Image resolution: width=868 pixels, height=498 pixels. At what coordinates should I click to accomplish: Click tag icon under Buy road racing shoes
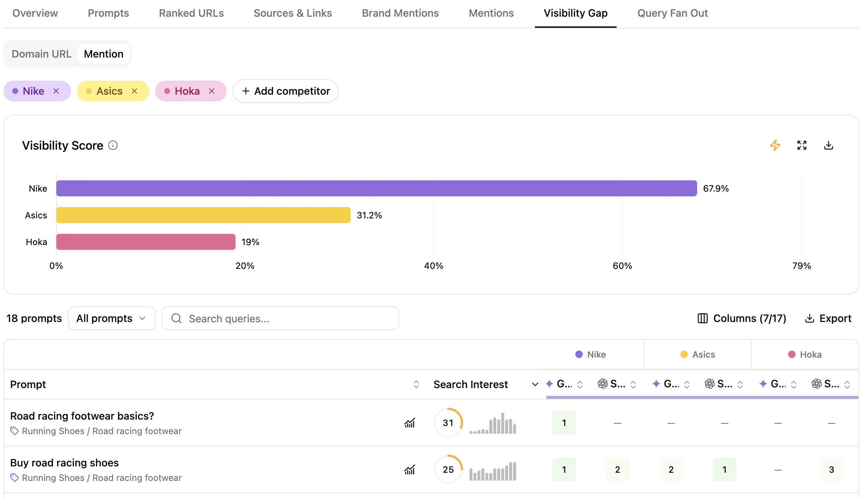14,478
